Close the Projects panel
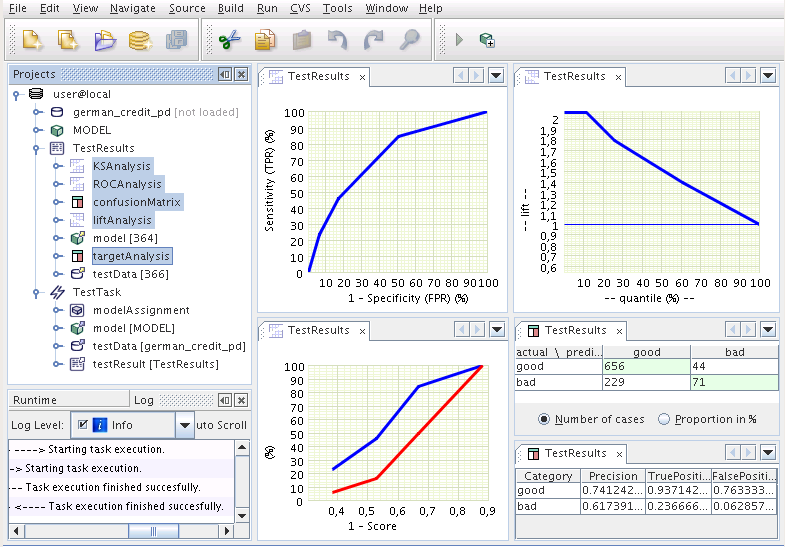The image size is (785, 547). pos(241,75)
